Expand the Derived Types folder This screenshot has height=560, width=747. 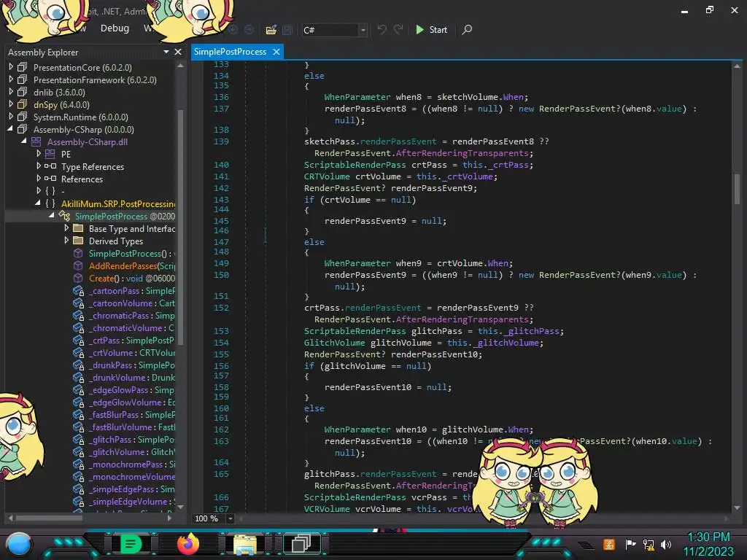click(66, 241)
